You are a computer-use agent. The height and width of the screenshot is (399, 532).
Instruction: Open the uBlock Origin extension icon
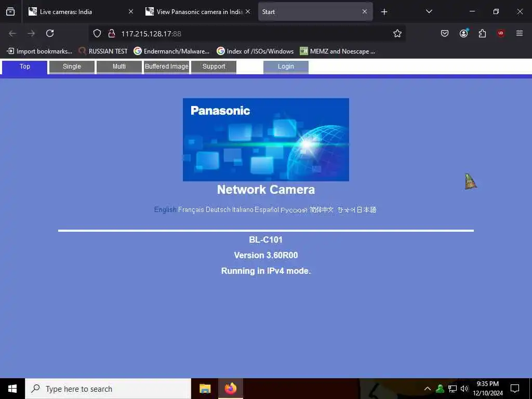point(501,33)
